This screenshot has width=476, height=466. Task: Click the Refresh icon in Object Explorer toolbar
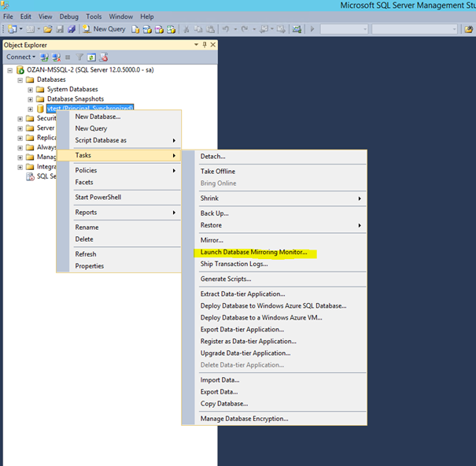(91, 57)
